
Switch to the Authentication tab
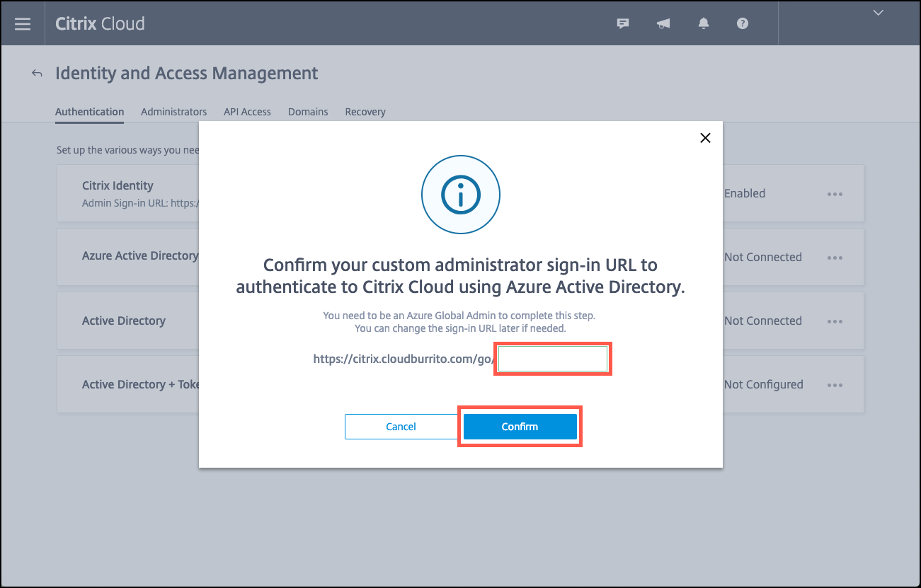90,112
